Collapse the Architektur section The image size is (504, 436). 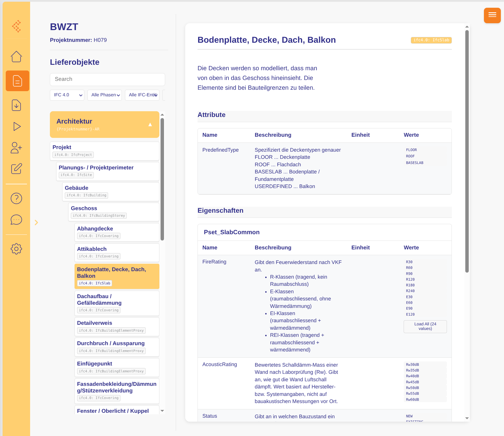pyautogui.click(x=105, y=124)
